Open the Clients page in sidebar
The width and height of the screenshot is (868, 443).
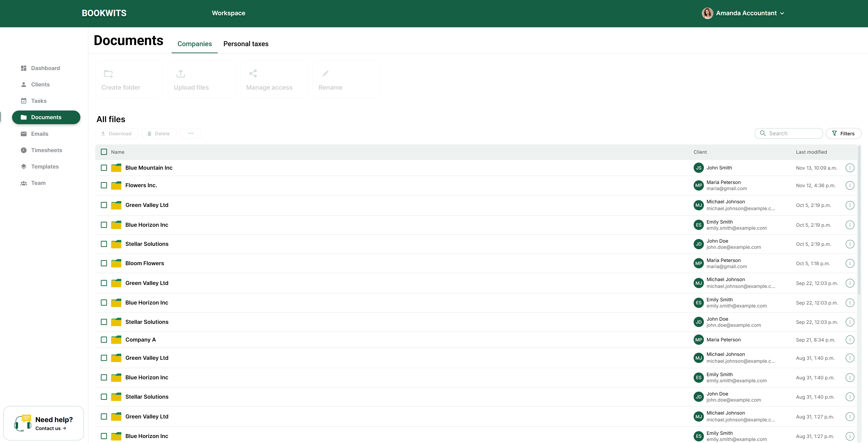[x=40, y=85]
